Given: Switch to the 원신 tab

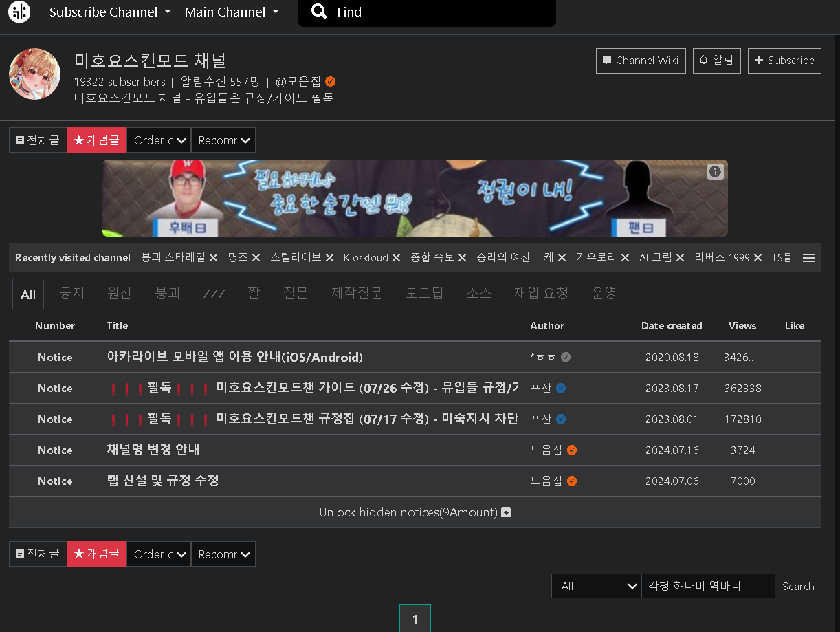Looking at the screenshot, I should tap(120, 294).
